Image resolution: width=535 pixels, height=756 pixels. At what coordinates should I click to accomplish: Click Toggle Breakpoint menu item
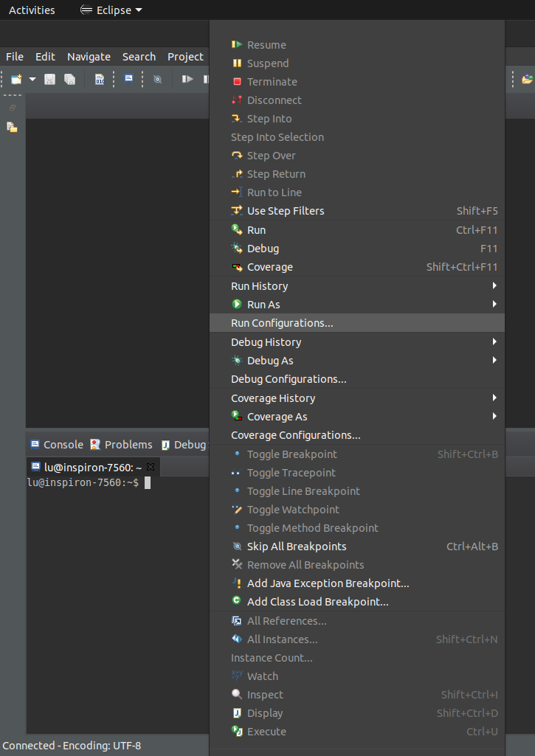tap(357, 454)
